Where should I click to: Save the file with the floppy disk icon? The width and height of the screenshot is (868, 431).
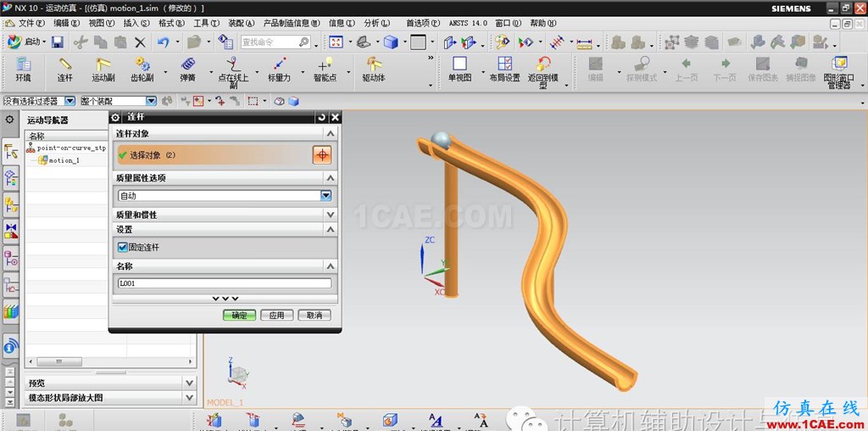[x=57, y=42]
